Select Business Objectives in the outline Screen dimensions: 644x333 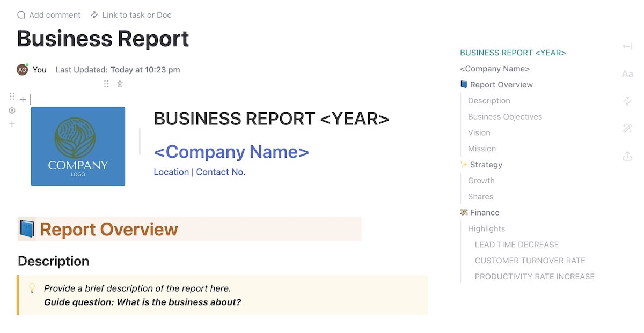coord(504,117)
